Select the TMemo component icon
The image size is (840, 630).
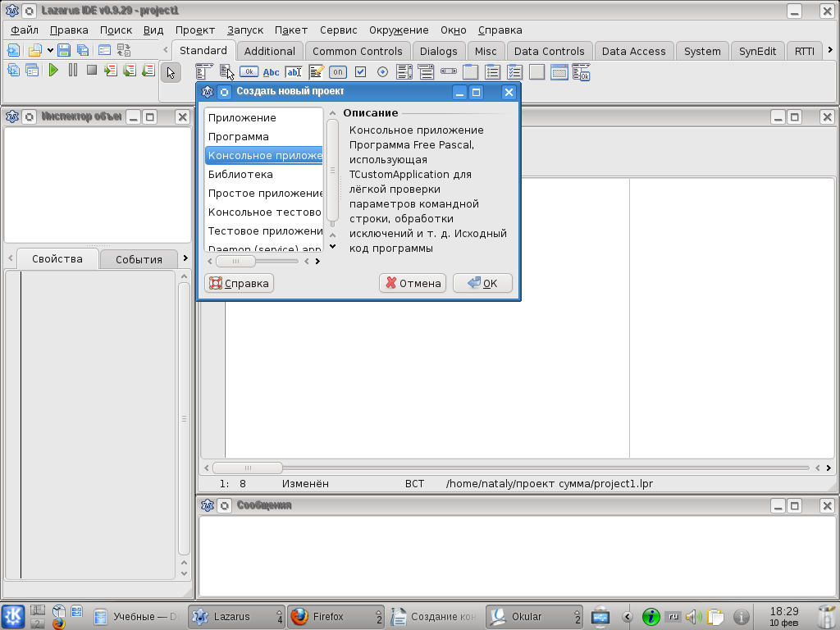[316, 72]
